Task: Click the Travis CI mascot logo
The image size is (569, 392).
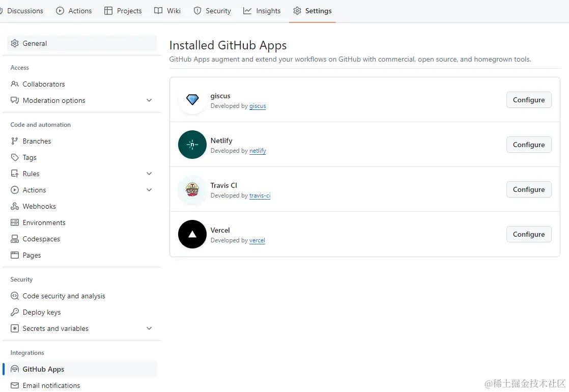Action: pyautogui.click(x=192, y=189)
